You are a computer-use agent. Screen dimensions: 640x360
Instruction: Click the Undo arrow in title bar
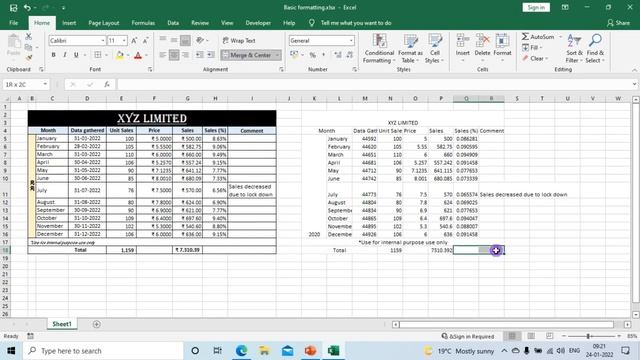27,8
